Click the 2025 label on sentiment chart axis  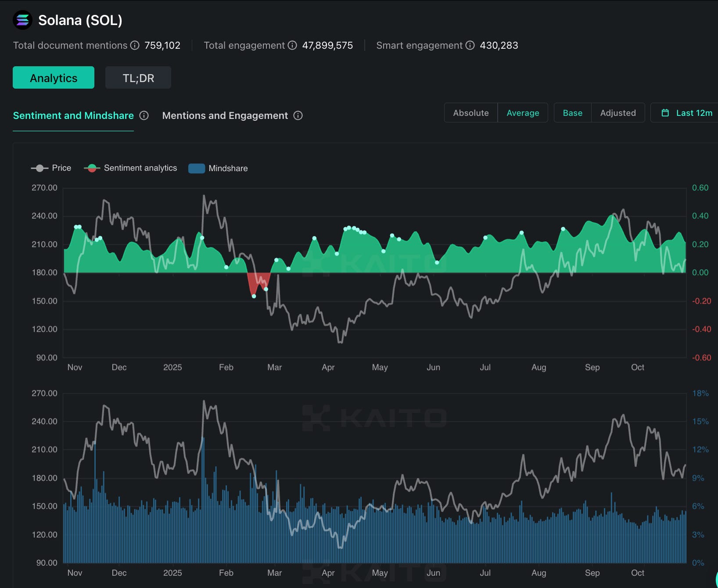click(172, 367)
